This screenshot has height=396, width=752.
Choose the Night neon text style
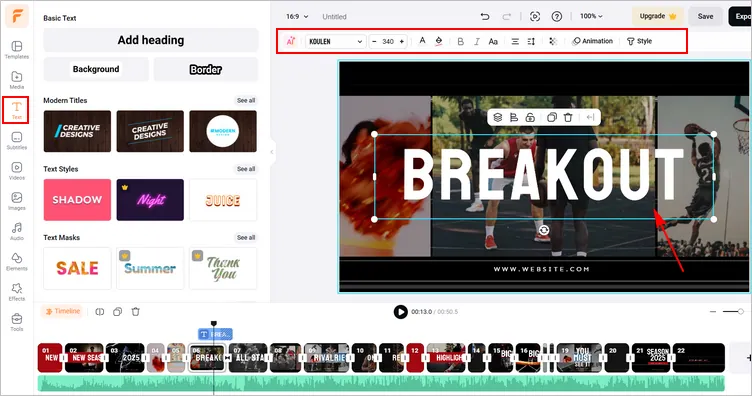(150, 200)
